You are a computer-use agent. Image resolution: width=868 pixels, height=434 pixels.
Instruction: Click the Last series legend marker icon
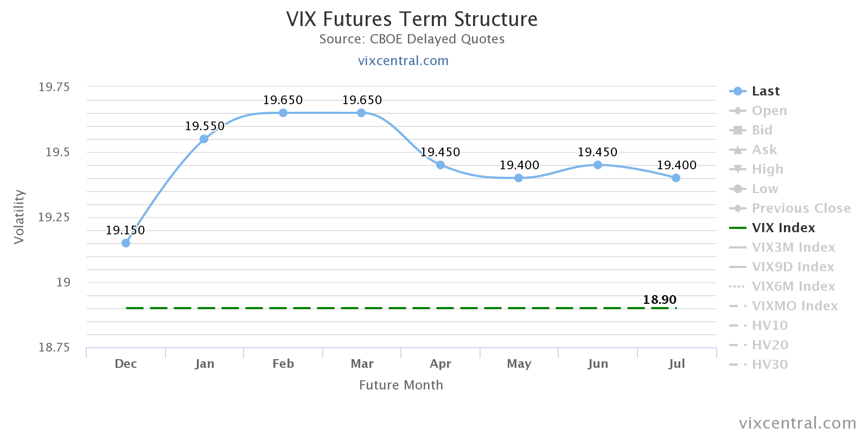737,91
